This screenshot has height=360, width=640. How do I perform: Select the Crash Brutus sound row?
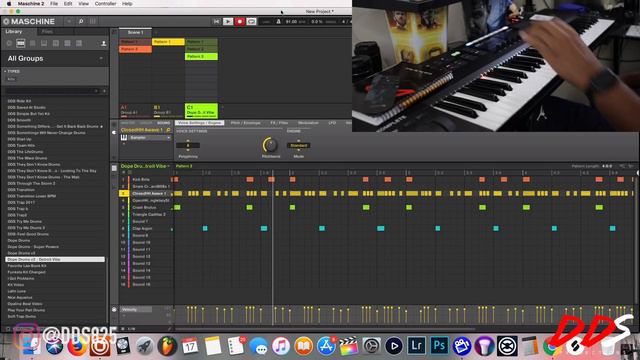coord(147,208)
